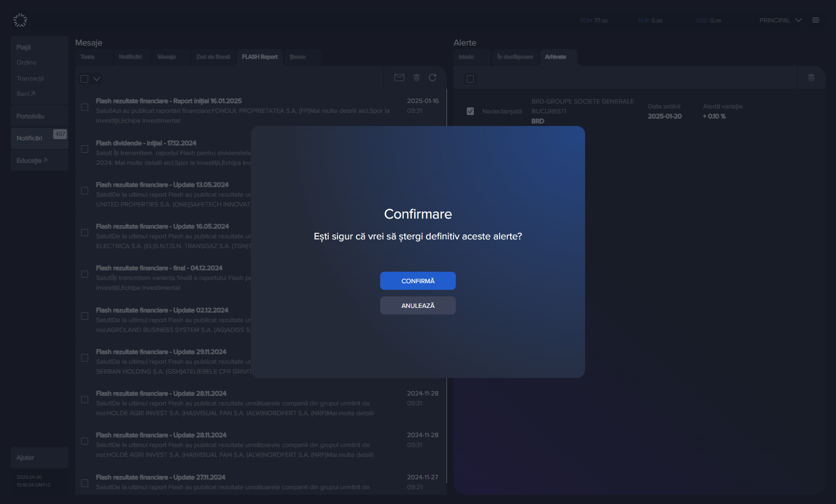The width and height of the screenshot is (836, 504).
Task: Open Portofoliu in the sidebar
Action: click(39, 116)
